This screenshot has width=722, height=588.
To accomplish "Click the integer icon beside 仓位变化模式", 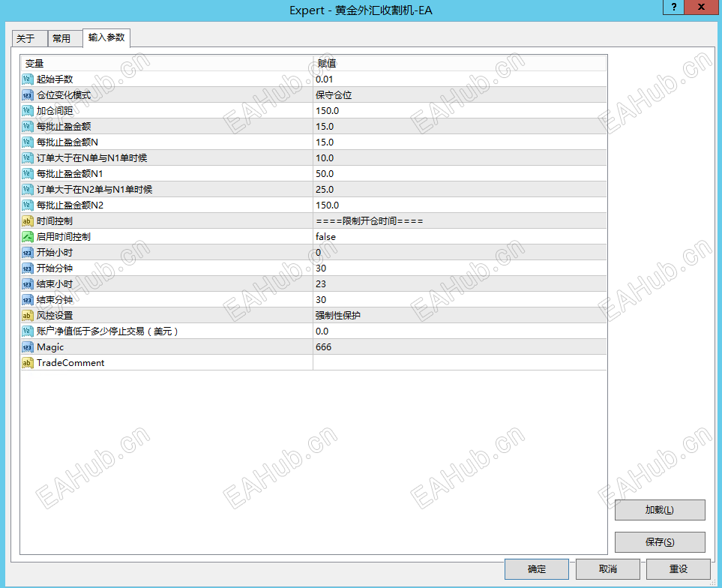I will [x=28, y=94].
